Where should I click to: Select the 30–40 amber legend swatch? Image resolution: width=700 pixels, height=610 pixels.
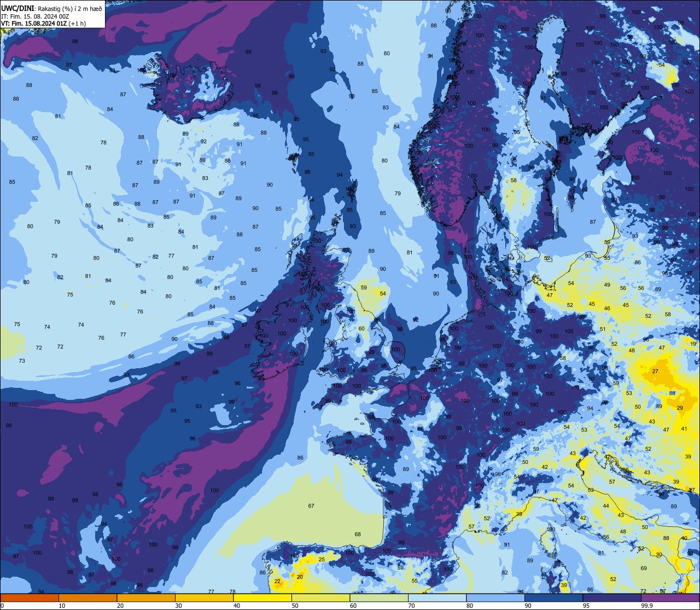(x=204, y=597)
